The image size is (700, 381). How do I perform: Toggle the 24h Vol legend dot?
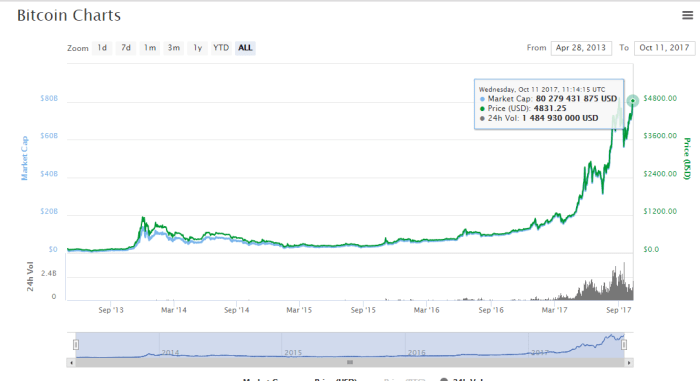[444, 379]
